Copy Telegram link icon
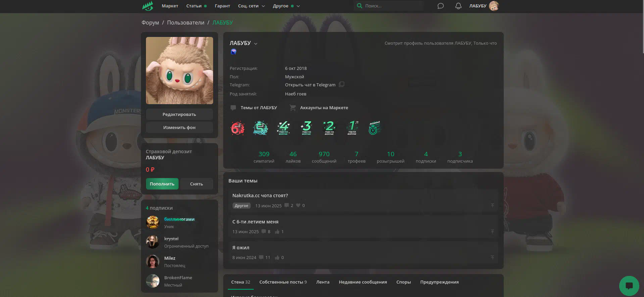Image resolution: width=644 pixels, height=297 pixels. (x=342, y=84)
